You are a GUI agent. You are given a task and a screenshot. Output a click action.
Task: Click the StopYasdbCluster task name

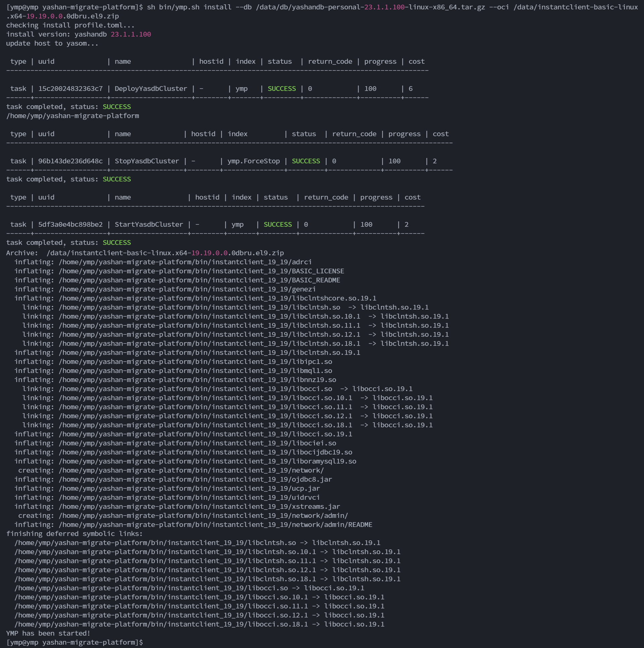click(147, 161)
